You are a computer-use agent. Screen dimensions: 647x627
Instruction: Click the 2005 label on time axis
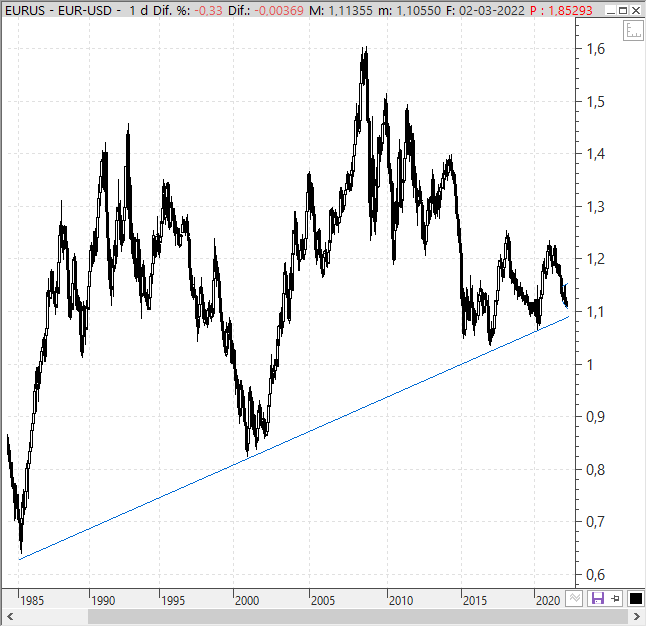click(x=323, y=601)
